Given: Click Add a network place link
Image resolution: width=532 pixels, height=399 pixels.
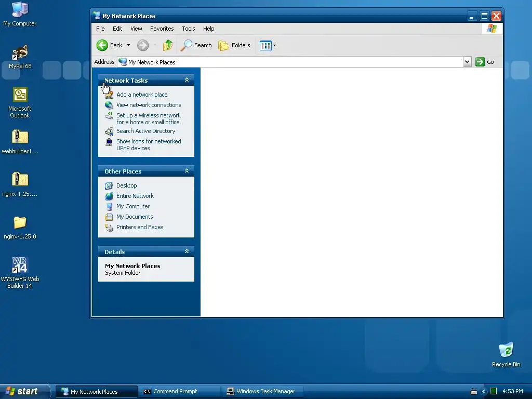Looking at the screenshot, I should tap(142, 95).
